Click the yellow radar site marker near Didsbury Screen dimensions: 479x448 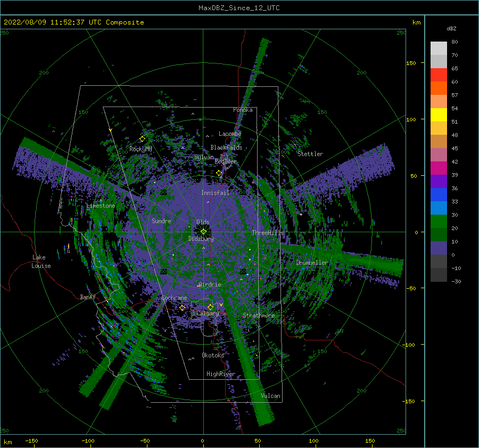coord(203,232)
